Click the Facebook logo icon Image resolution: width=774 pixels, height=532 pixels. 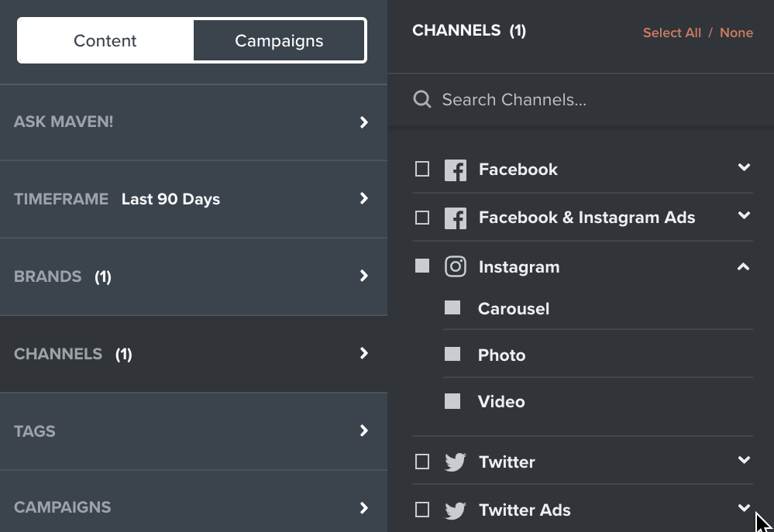pyautogui.click(x=455, y=170)
